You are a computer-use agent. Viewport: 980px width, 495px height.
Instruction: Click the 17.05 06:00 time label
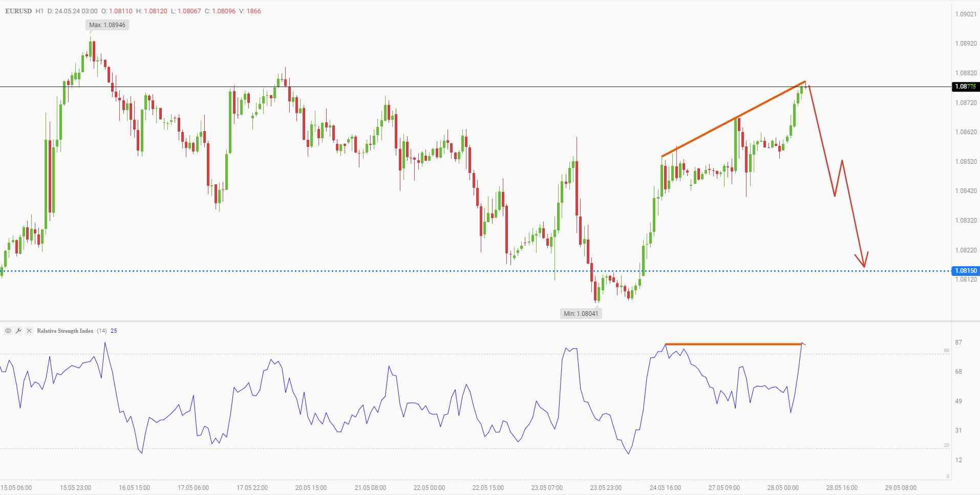(193, 488)
